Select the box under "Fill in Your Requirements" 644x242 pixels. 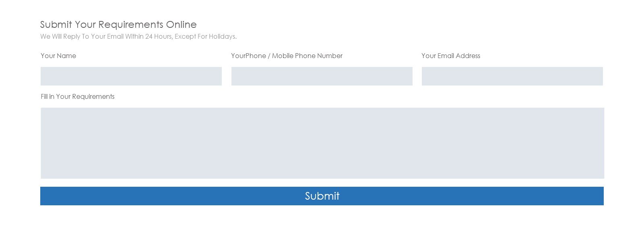[322, 143]
